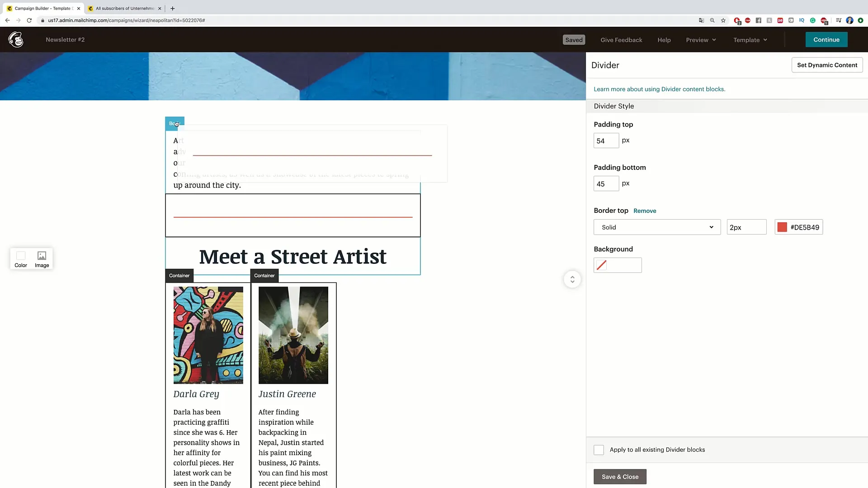
Task: Expand the Template dropdown menu
Action: [x=750, y=39]
